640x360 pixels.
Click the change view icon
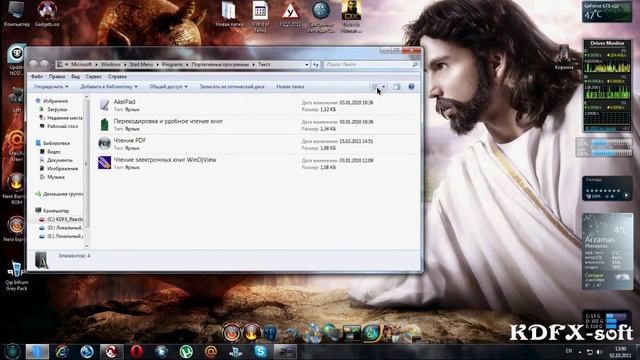pos(374,87)
